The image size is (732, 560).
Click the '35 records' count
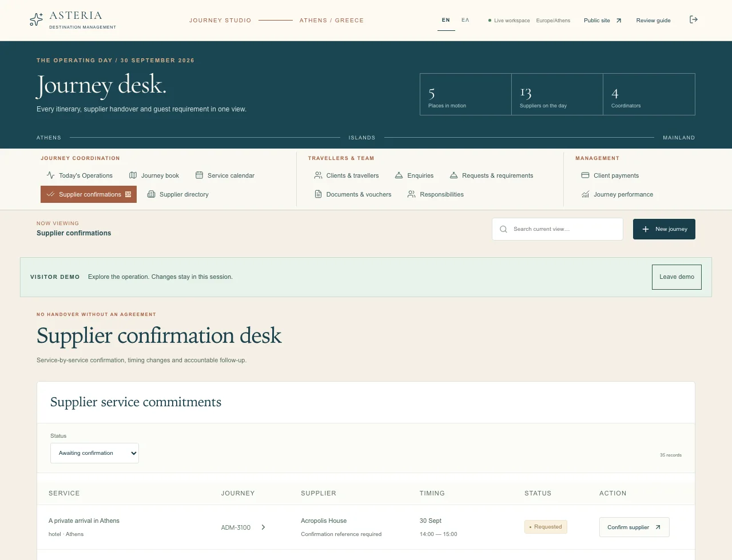coord(671,455)
